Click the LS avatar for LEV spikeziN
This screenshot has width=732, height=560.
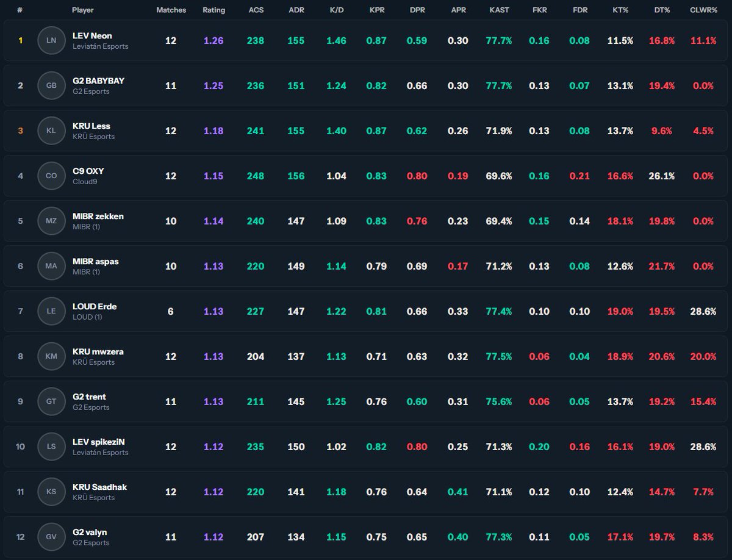51,447
